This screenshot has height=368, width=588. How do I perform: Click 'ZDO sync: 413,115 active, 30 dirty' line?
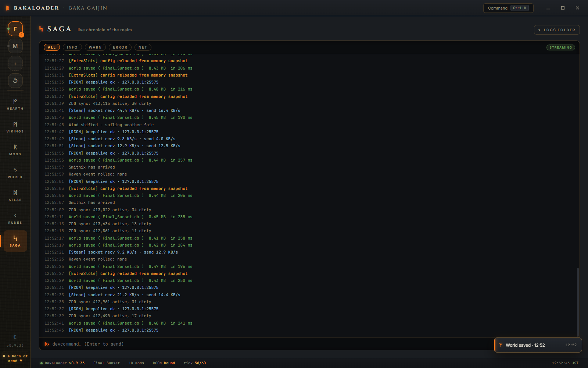coord(110,104)
